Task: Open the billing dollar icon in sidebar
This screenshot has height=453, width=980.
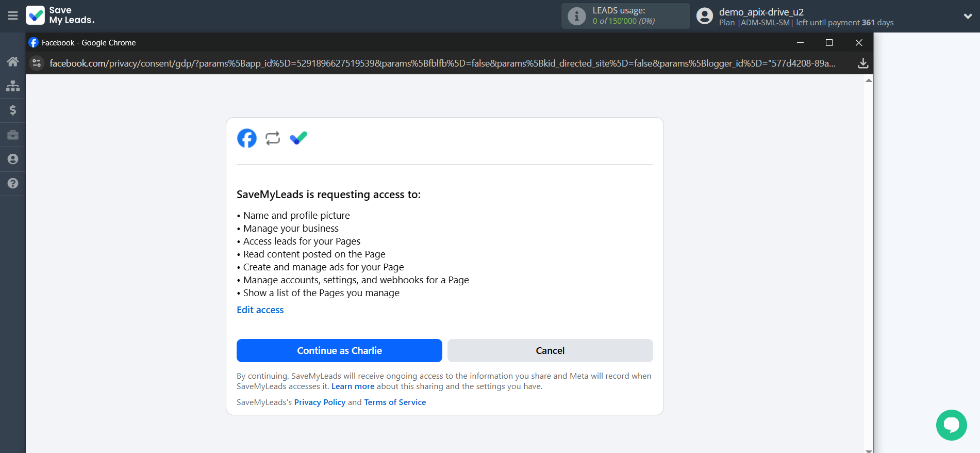Action: pos(13,110)
